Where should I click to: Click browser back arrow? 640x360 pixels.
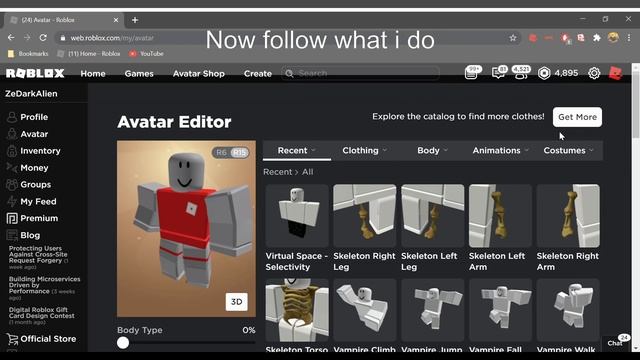pos(11,38)
